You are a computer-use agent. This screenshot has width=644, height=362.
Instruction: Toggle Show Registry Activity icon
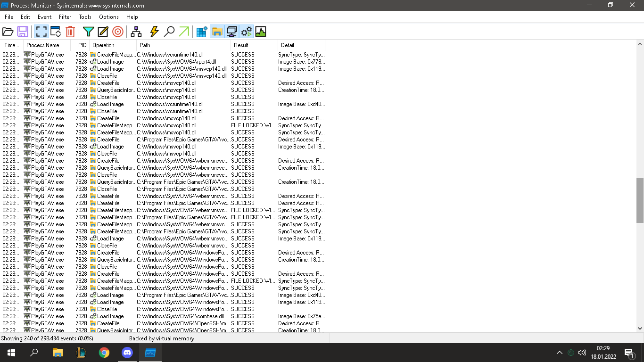tap(202, 32)
